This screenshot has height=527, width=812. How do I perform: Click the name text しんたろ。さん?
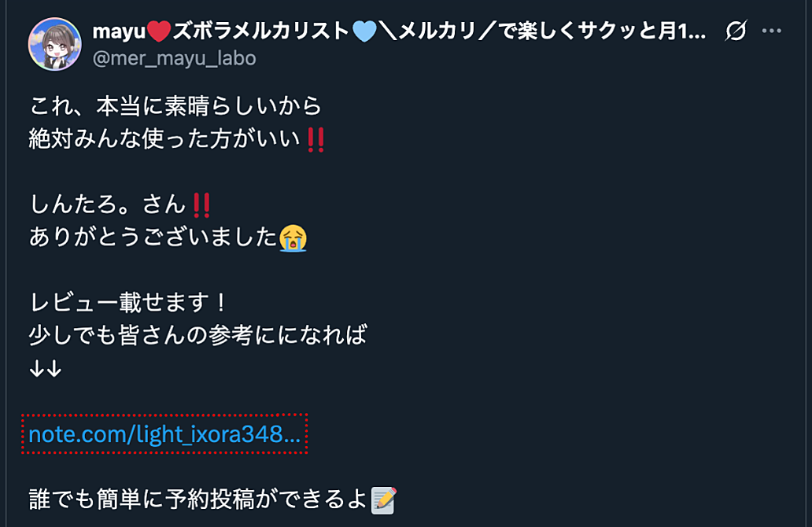[x=108, y=205]
